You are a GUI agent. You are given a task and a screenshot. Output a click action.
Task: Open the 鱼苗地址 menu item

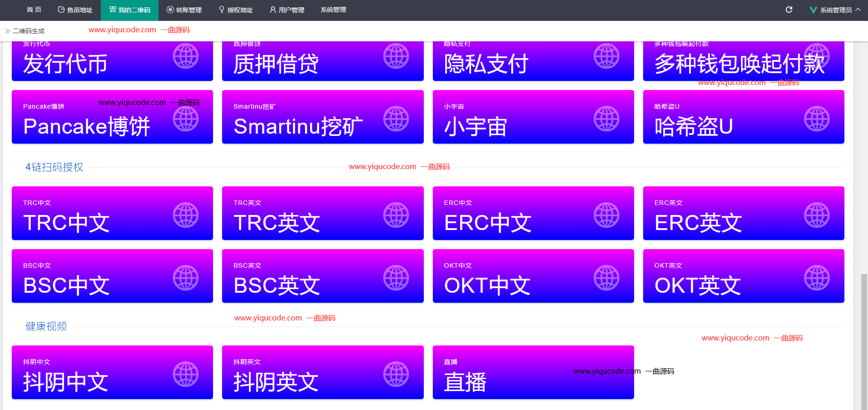(75, 10)
